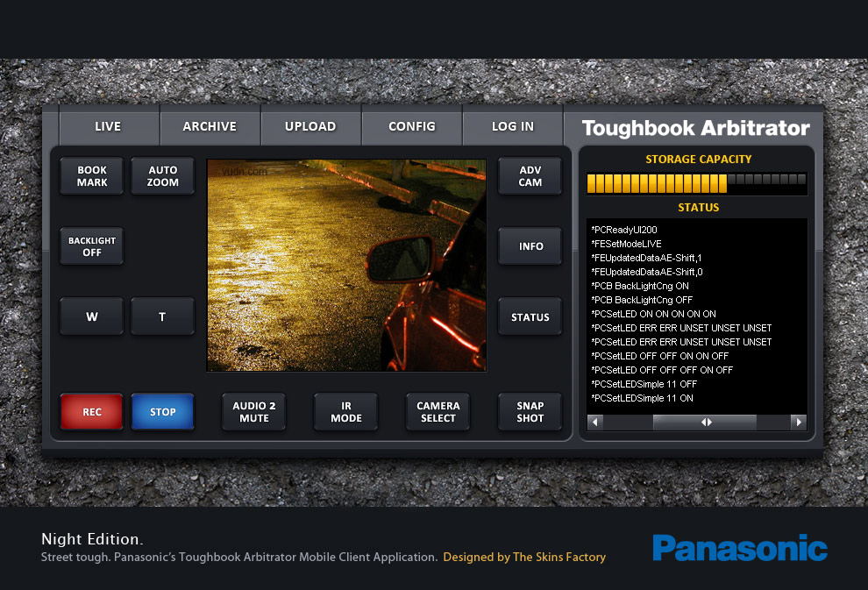The height and width of the screenshot is (590, 868).
Task: Select the '*FEUpdatedDataAE-Shift,0' log entry
Action: [646, 272]
